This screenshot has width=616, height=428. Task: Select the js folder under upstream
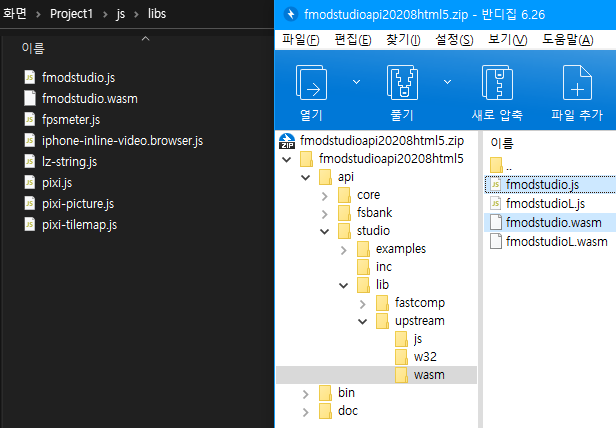click(x=418, y=339)
